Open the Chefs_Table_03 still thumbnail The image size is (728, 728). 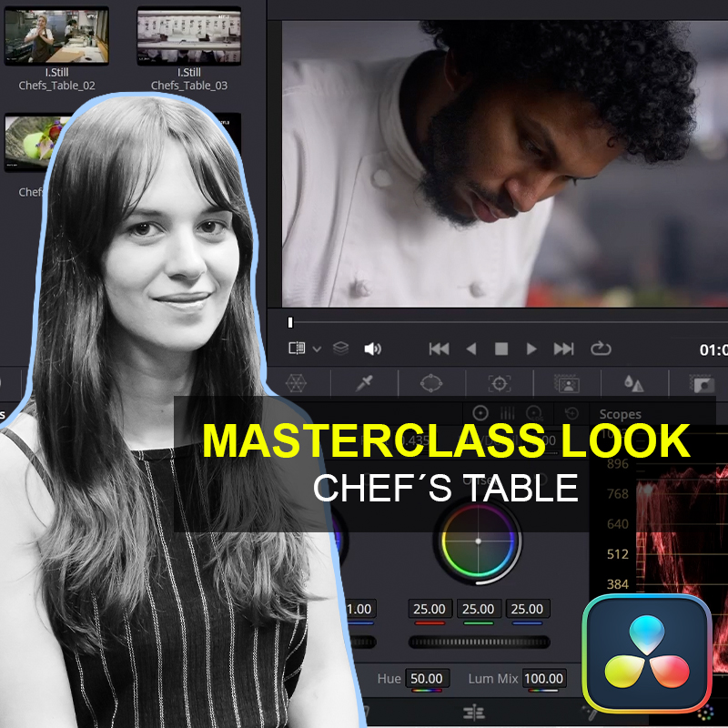pyautogui.click(x=189, y=36)
